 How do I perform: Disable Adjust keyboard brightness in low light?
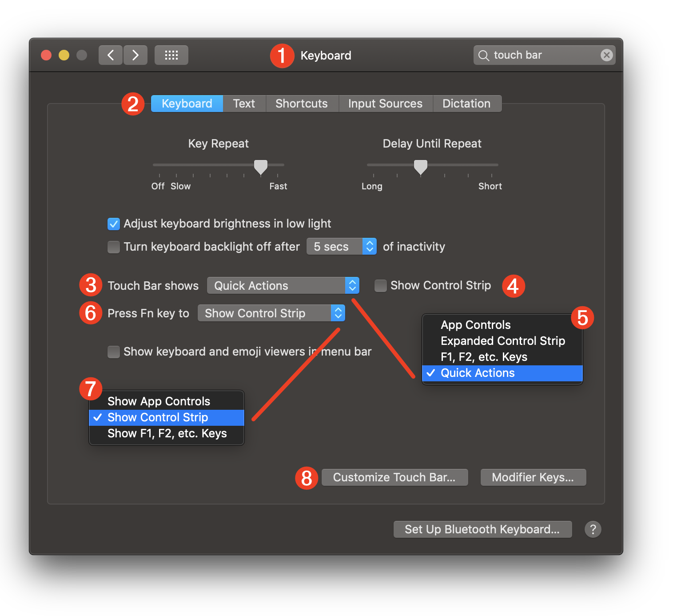point(114,224)
